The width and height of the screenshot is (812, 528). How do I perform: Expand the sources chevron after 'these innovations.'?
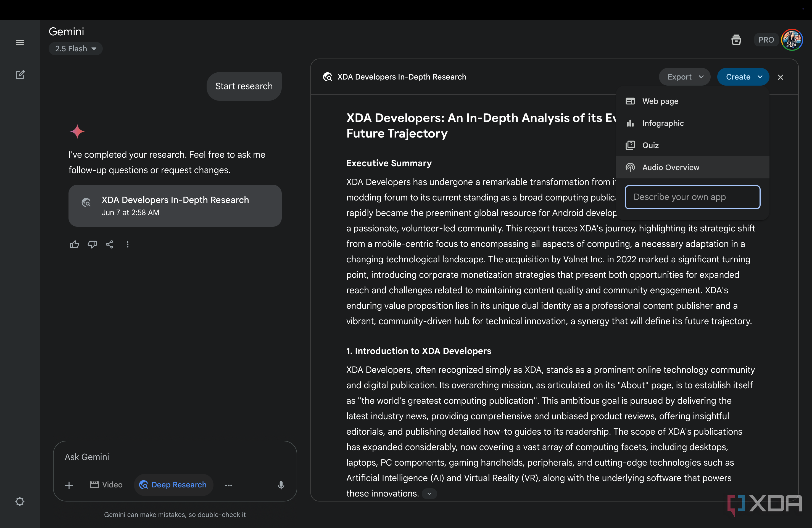coord(429,493)
